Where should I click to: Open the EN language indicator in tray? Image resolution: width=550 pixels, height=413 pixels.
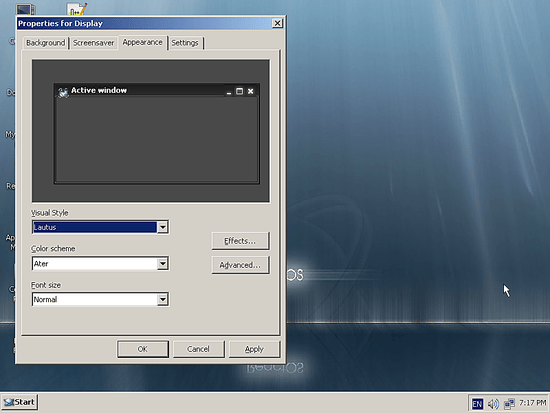point(477,404)
